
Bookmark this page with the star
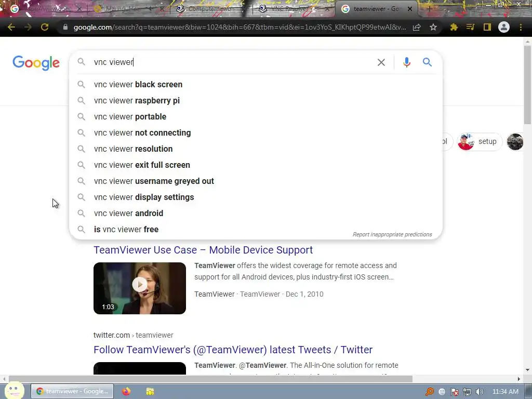point(433,27)
